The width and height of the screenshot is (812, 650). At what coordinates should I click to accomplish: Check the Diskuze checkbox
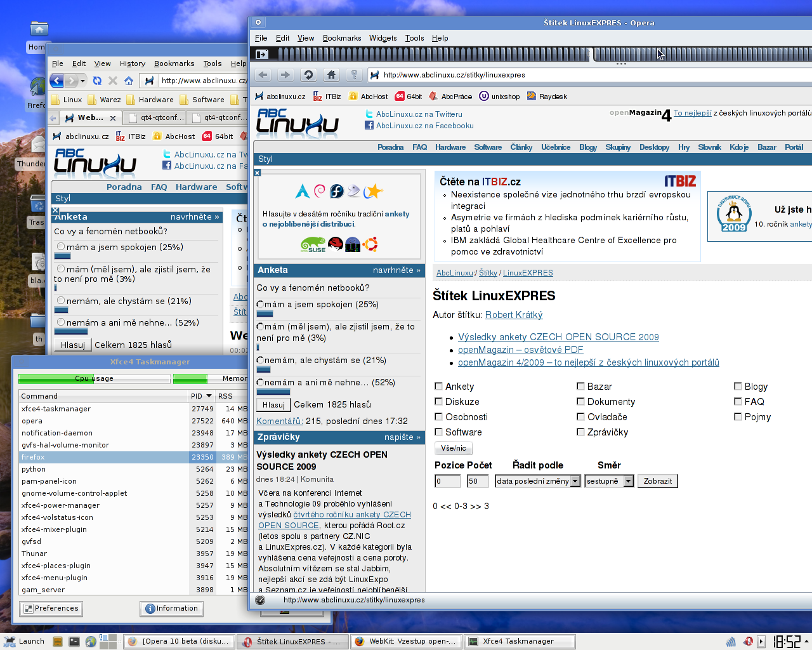pos(438,401)
